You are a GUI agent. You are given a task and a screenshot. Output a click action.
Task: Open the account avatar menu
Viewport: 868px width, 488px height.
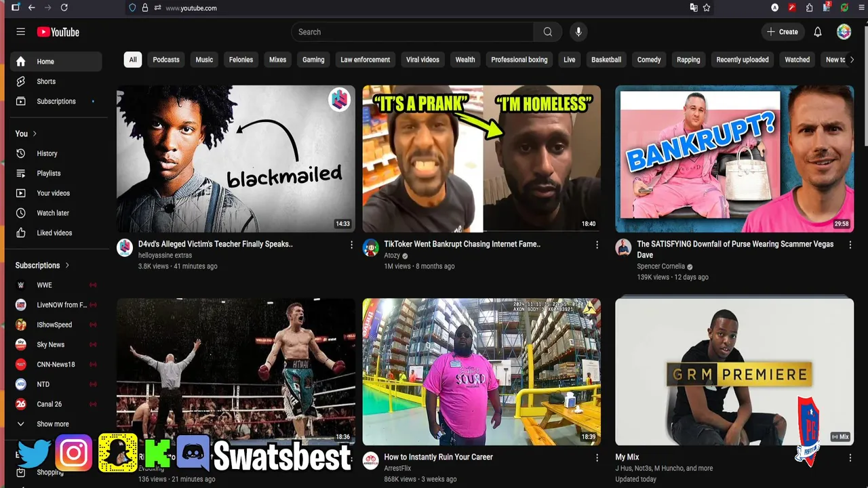click(x=844, y=32)
